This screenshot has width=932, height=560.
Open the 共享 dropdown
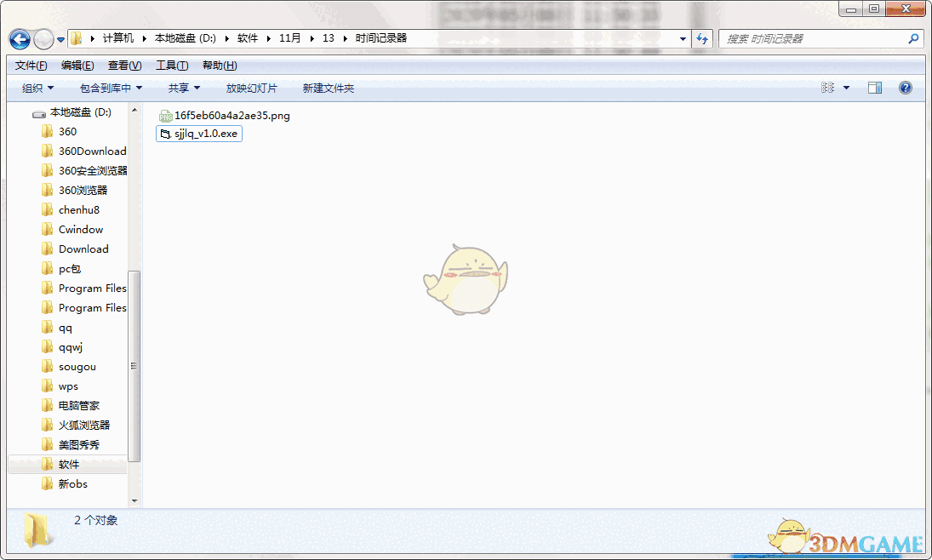click(184, 88)
